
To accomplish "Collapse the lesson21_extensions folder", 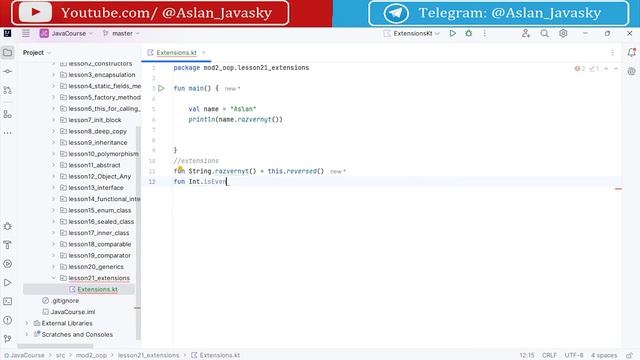I will [53, 278].
